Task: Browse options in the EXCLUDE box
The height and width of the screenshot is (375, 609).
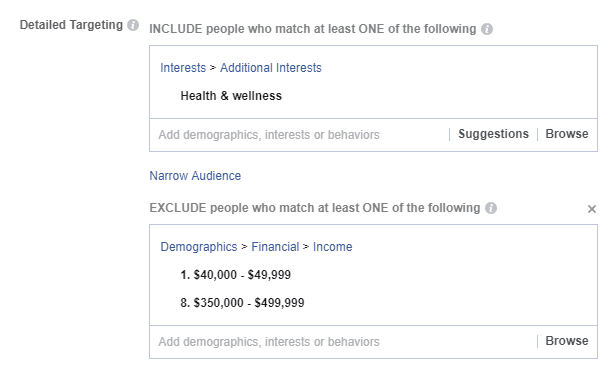Action: [x=567, y=341]
